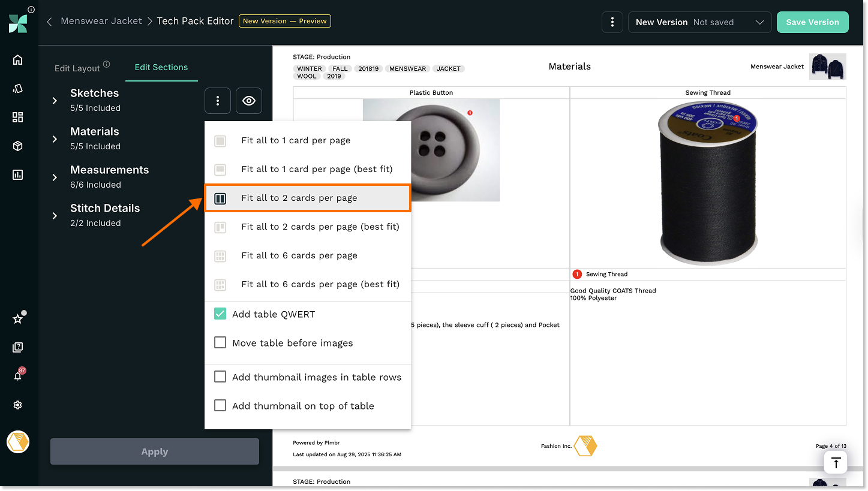Viewport: 868px width, 491px height.
Task: Click the Save Version button
Action: pyautogui.click(x=812, y=22)
